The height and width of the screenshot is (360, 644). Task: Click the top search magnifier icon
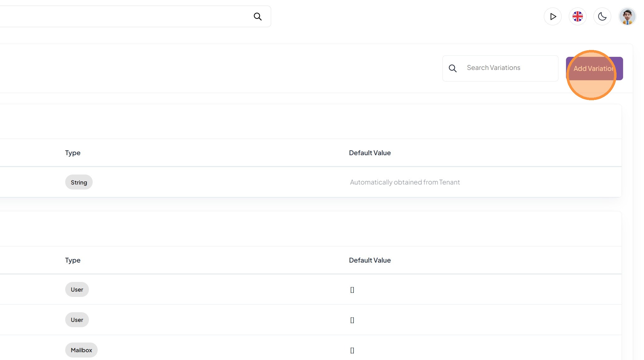click(x=257, y=17)
